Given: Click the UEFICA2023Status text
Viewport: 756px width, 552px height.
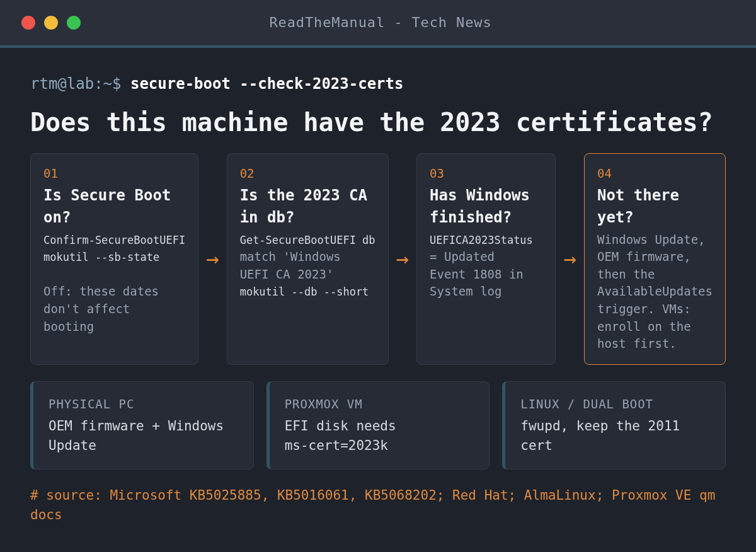Looking at the screenshot, I should coord(481,240).
